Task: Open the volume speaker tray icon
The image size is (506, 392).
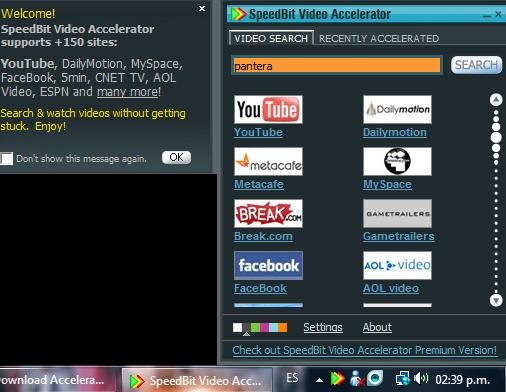Action: [x=421, y=378]
